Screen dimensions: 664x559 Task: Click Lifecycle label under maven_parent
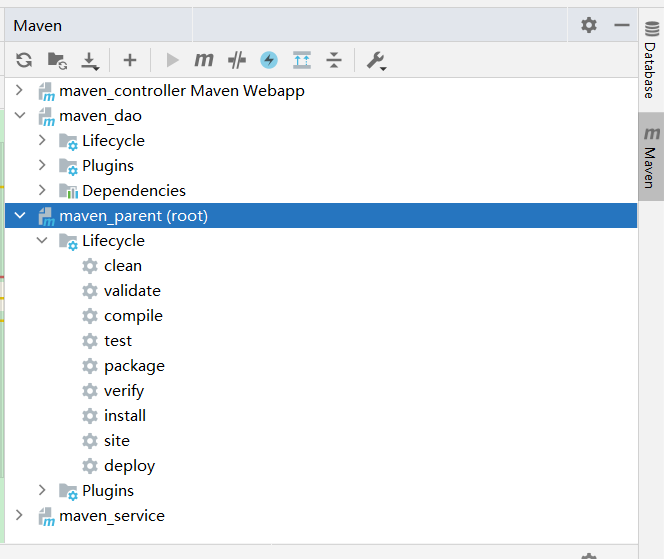coord(113,241)
